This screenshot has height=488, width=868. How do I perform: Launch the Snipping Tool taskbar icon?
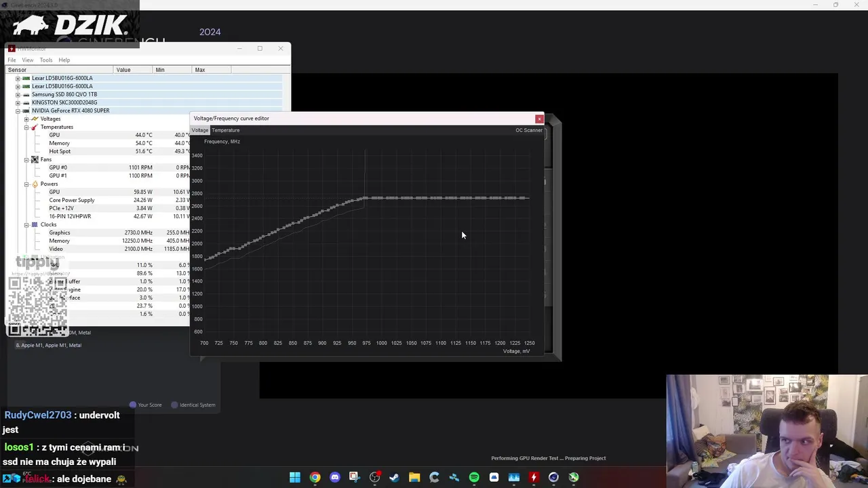click(355, 477)
